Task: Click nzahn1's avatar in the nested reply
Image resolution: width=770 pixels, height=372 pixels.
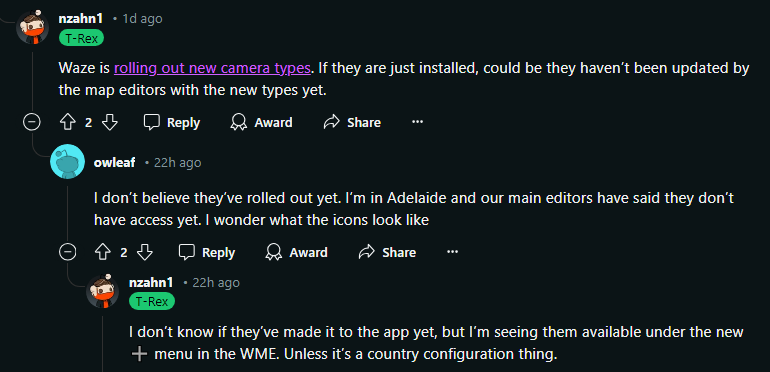Action: pos(103,292)
